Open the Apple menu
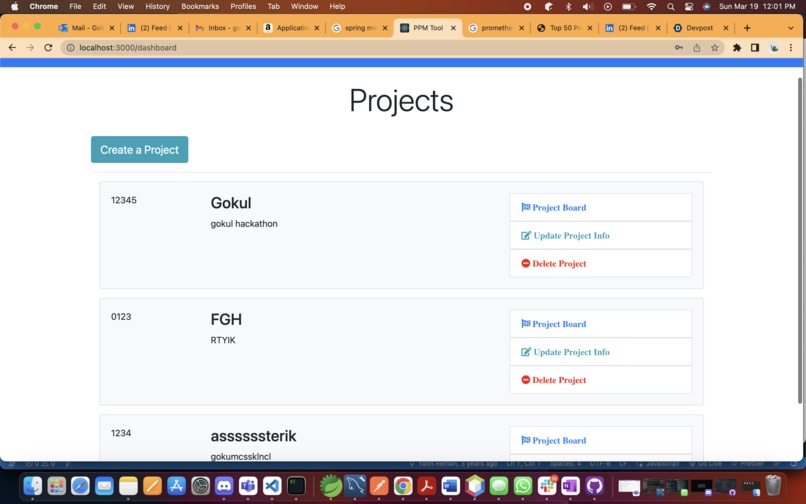Viewport: 806px width, 504px height. point(14,7)
